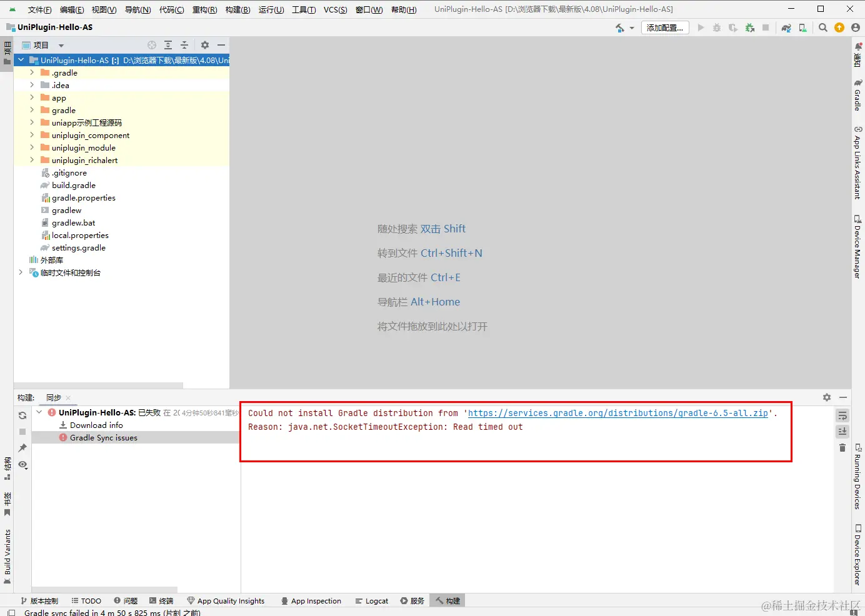Select Download info entry

coord(96,425)
